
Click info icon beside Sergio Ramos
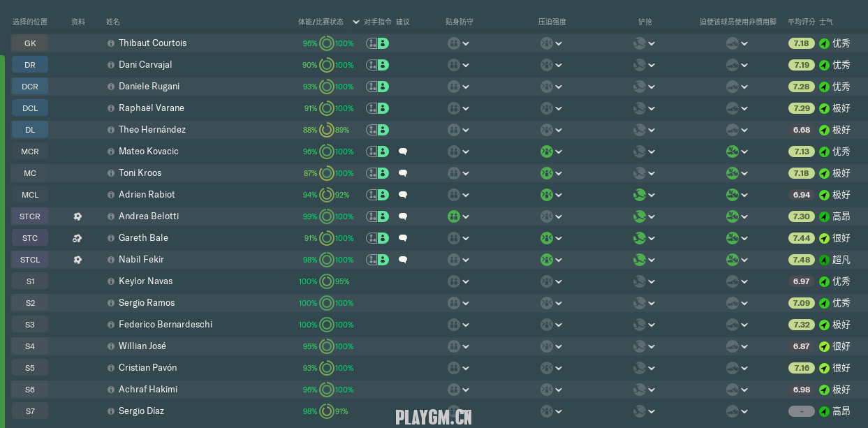(x=111, y=303)
